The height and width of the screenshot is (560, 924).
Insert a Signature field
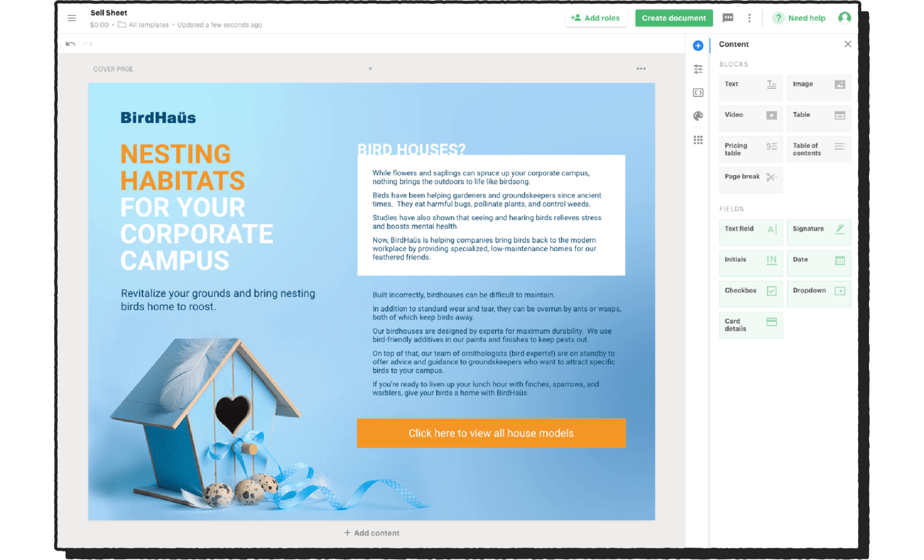[x=819, y=232]
